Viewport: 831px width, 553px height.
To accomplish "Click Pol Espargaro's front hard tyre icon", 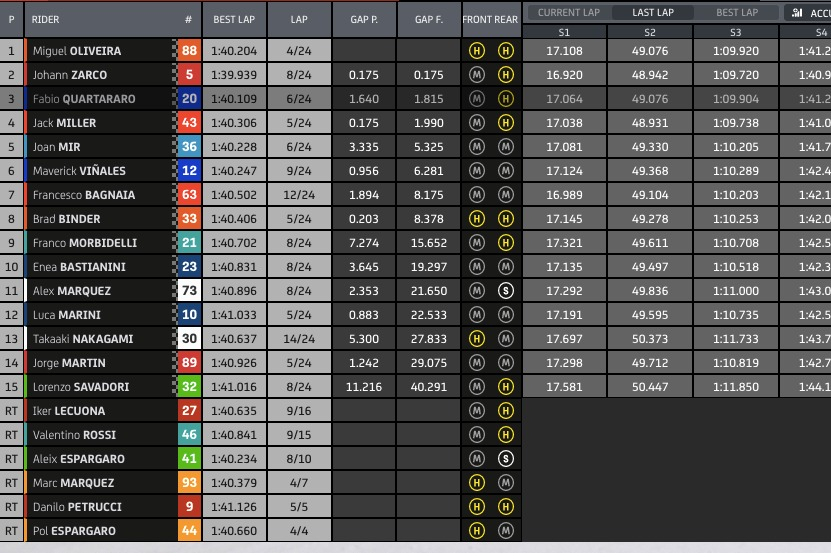I will pos(476,531).
